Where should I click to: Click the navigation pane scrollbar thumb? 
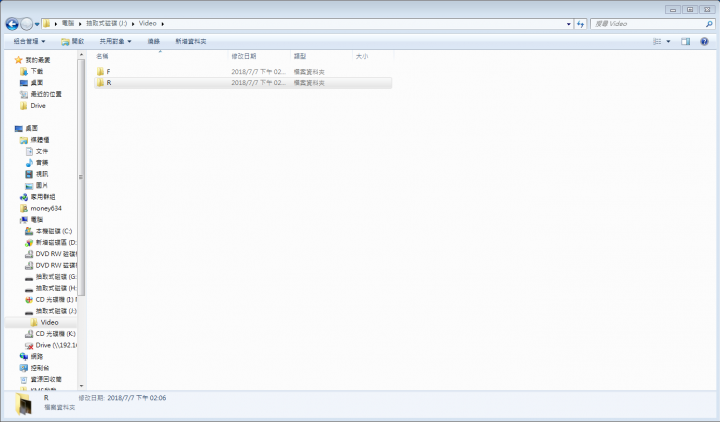81,177
